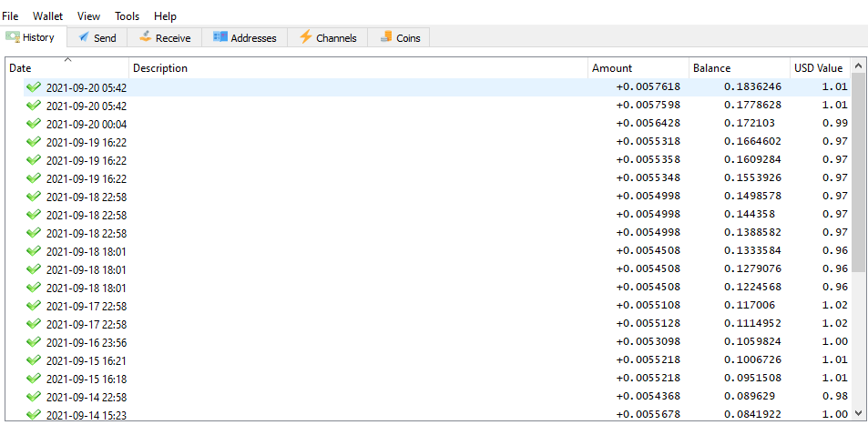The width and height of the screenshot is (868, 425).
Task: Sort by the USD Value column header
Action: [x=820, y=68]
